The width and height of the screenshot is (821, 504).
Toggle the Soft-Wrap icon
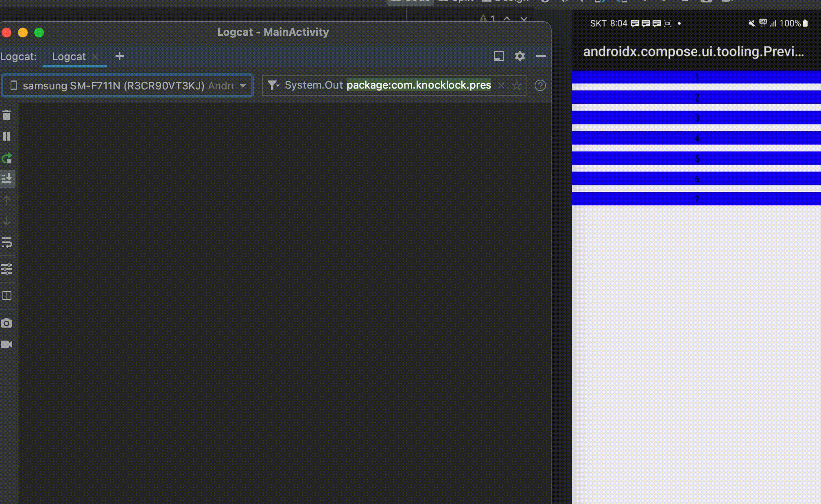(7, 243)
